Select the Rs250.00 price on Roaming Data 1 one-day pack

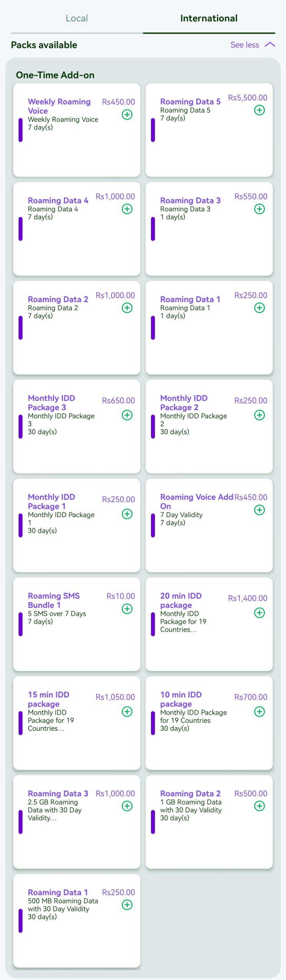(251, 296)
